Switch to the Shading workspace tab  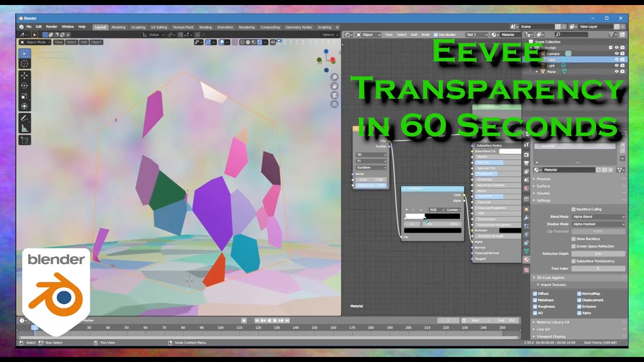click(205, 27)
